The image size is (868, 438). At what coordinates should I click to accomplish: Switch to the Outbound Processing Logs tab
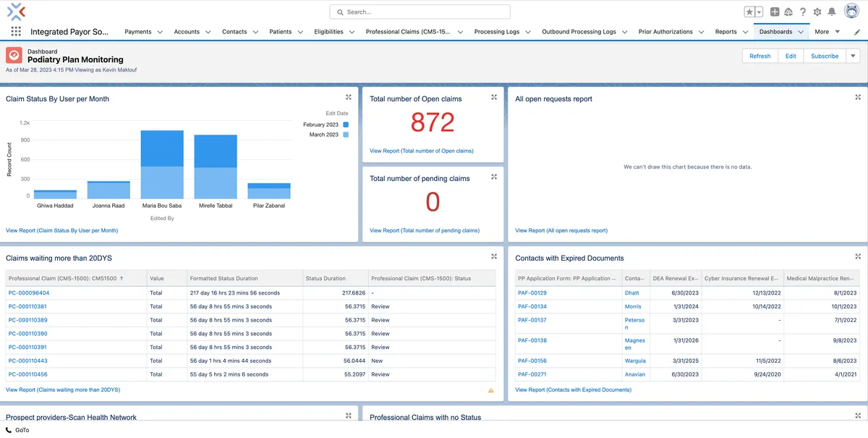pos(579,32)
